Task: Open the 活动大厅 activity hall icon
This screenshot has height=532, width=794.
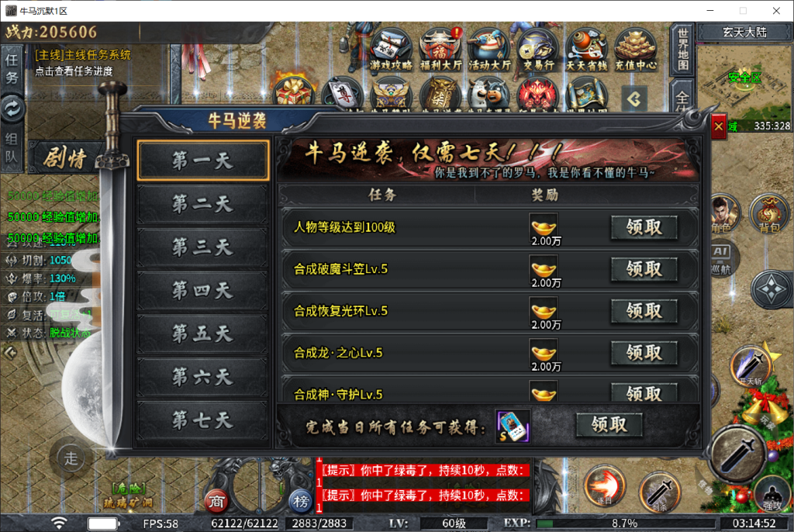Action: point(489,49)
